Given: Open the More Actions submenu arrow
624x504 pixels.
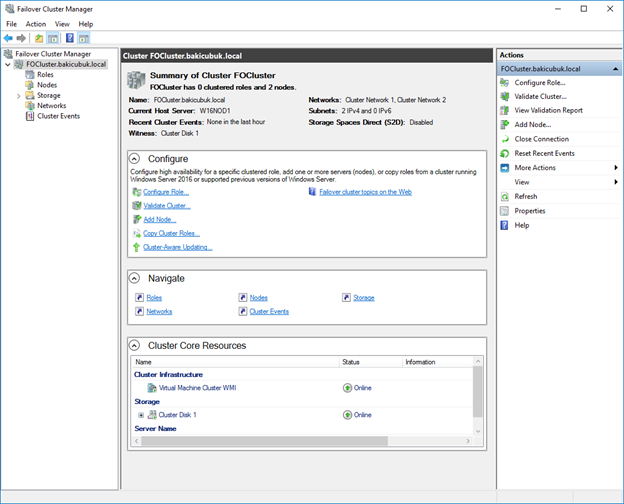Looking at the screenshot, I should (x=616, y=168).
